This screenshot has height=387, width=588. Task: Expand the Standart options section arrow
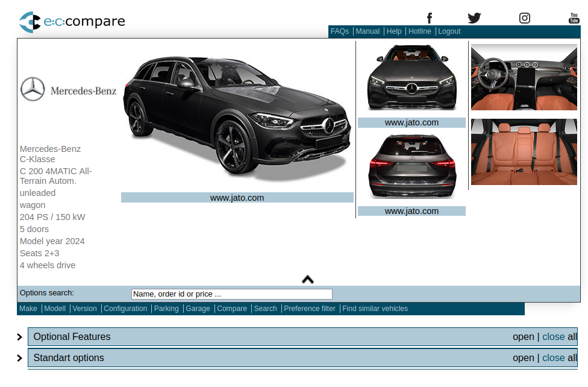point(20,358)
